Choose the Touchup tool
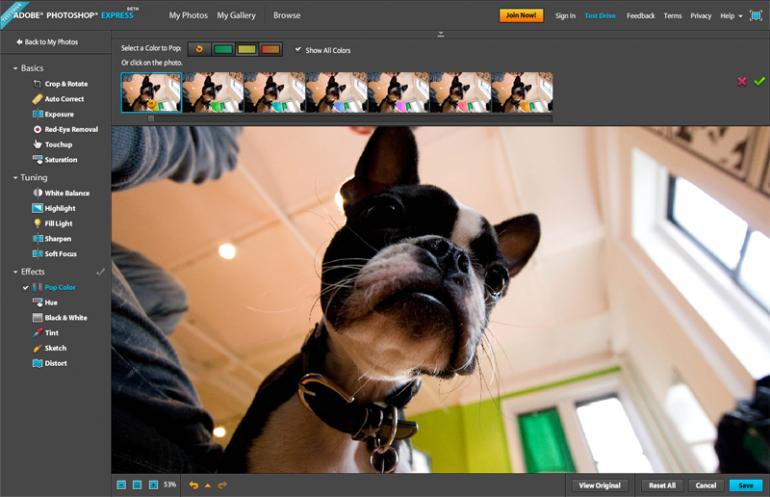 58,144
